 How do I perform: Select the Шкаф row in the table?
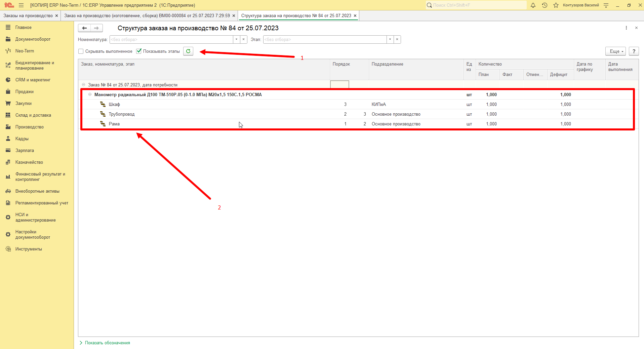pyautogui.click(x=358, y=104)
